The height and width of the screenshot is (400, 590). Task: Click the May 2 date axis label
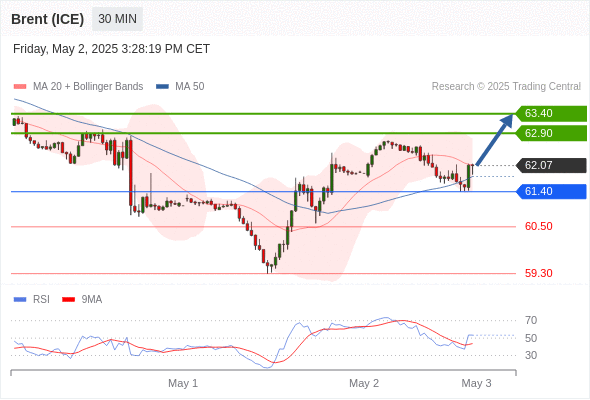click(364, 383)
